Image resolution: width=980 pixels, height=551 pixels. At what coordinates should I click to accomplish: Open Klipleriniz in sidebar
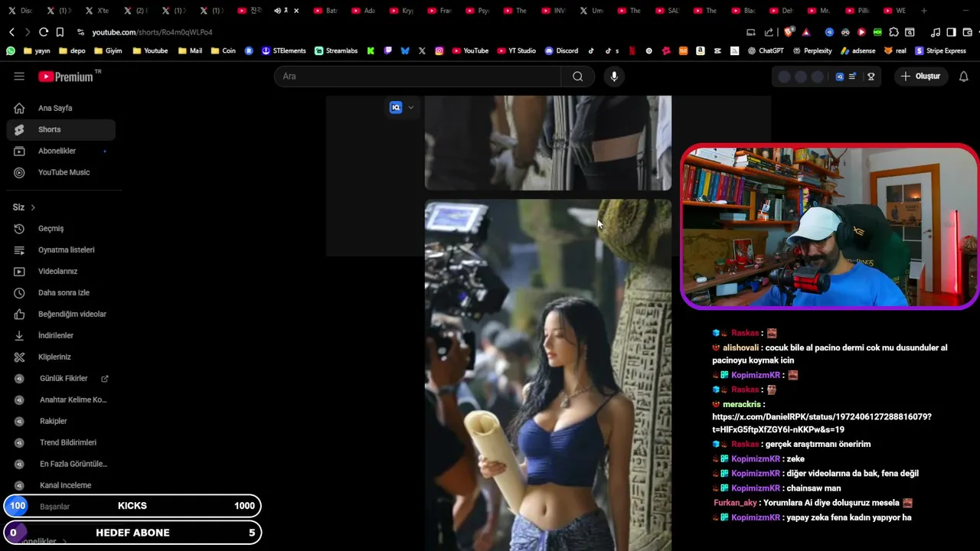click(61, 357)
